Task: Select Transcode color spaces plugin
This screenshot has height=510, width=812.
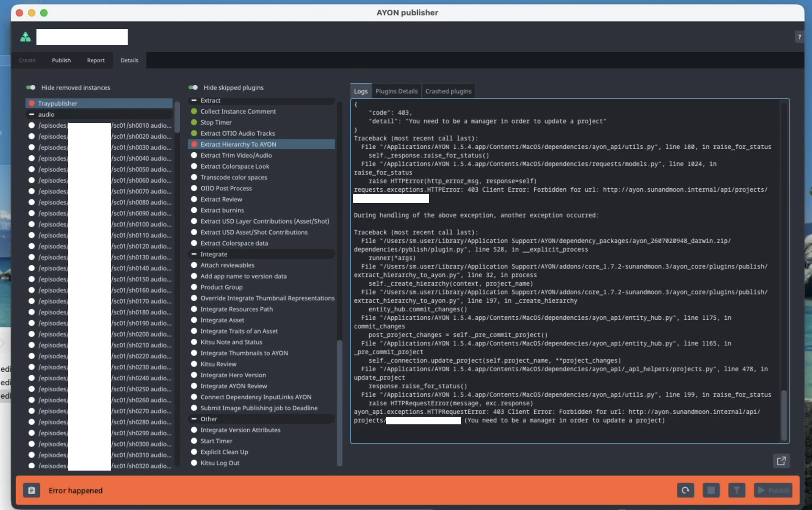Action: click(261, 177)
